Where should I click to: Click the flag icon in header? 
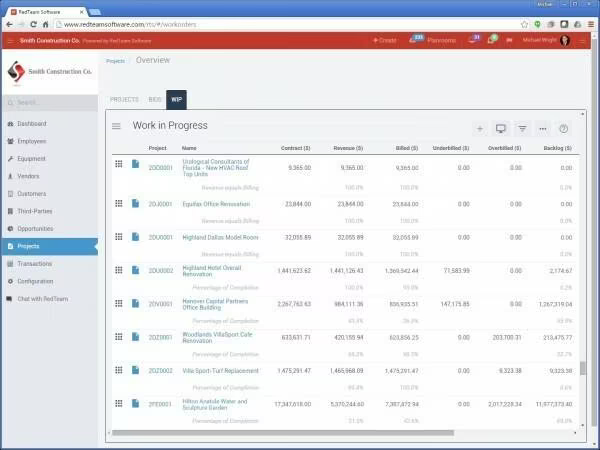point(509,40)
